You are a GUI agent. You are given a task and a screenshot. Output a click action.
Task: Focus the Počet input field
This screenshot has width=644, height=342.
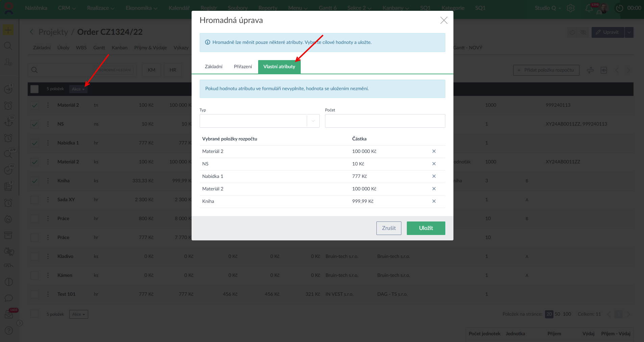(x=385, y=121)
